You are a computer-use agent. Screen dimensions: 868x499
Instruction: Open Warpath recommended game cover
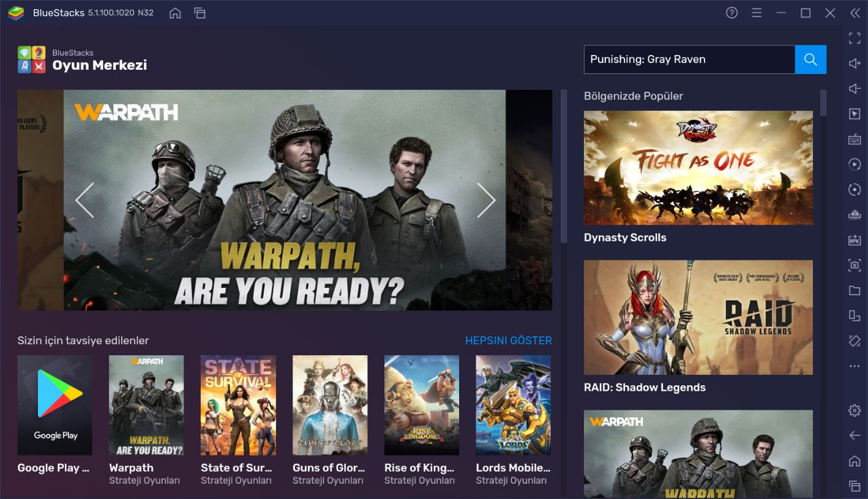[146, 405]
